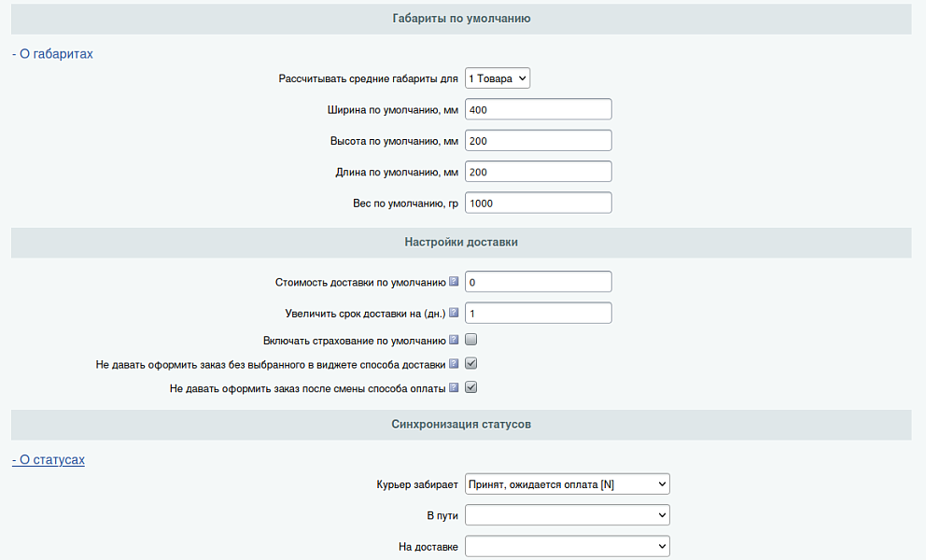The image size is (926, 560).
Task: Focus the delivery days increase input
Action: coord(538,314)
